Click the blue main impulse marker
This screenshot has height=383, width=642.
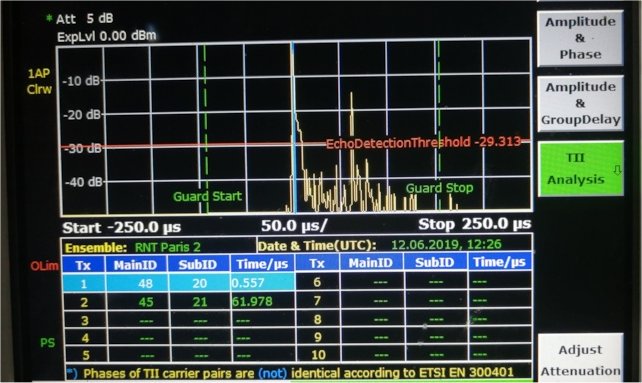(x=293, y=127)
